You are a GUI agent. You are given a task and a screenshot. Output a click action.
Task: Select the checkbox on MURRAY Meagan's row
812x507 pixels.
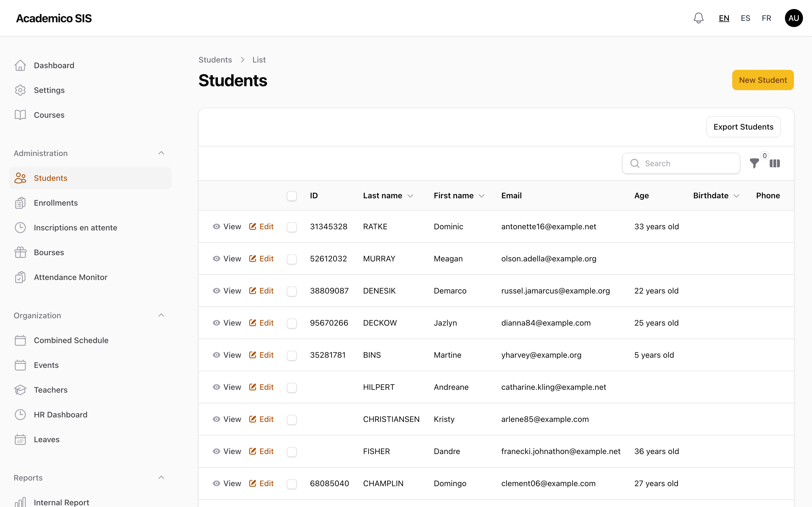click(292, 259)
